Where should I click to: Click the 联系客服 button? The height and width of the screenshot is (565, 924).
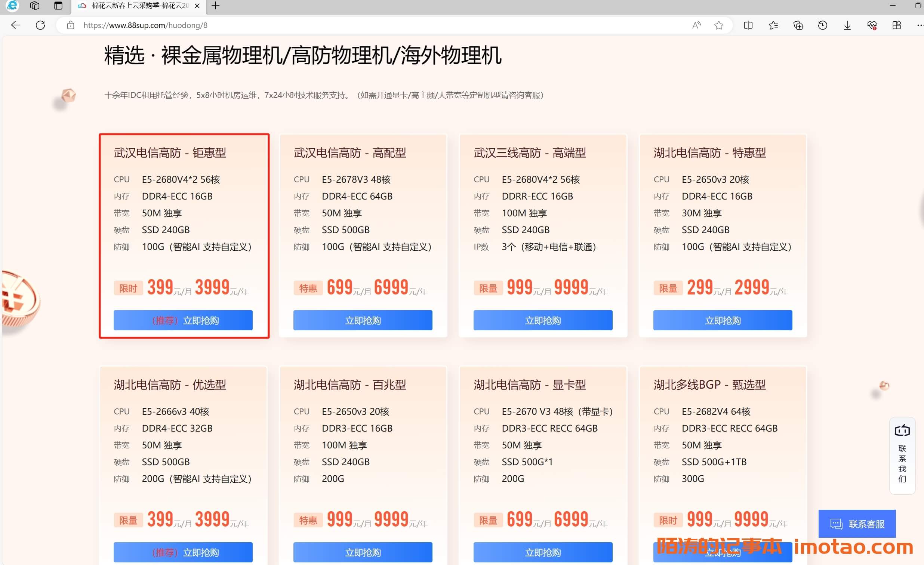(x=857, y=524)
